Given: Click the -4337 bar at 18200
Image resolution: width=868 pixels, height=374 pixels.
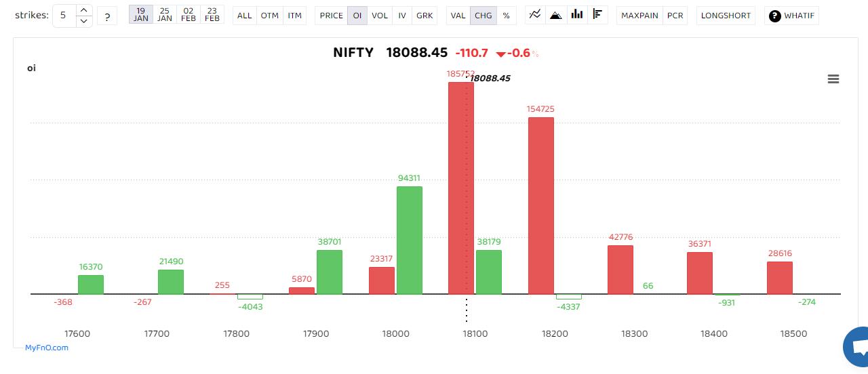Looking at the screenshot, I should (x=569, y=297).
